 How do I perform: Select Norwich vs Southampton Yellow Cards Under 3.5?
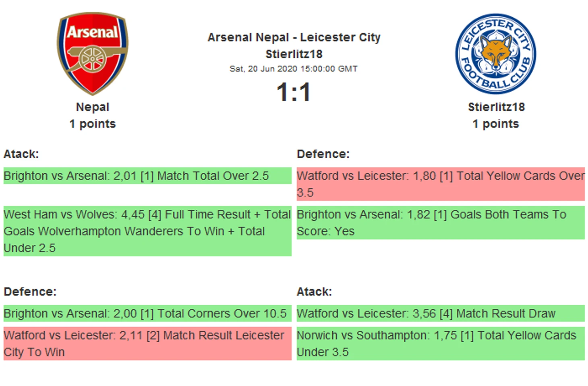(x=440, y=343)
